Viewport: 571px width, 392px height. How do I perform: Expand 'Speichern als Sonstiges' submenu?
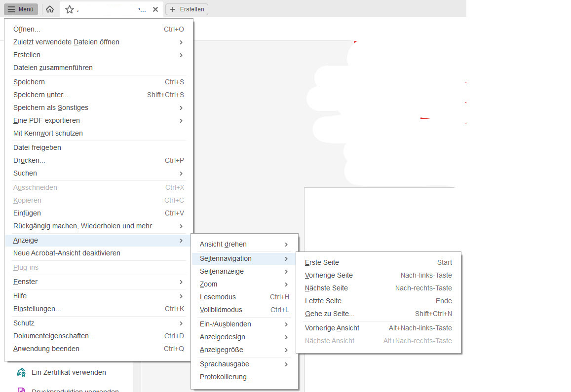click(x=98, y=107)
